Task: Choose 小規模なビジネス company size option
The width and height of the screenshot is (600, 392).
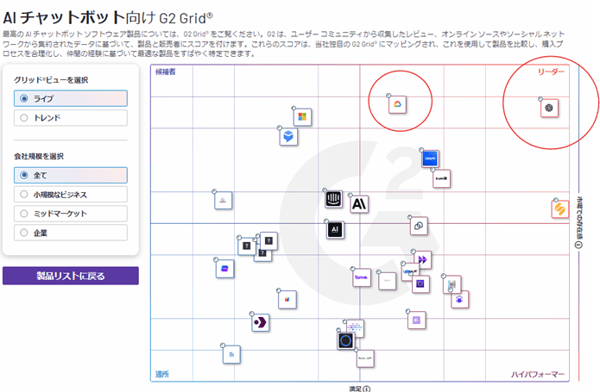Action: 71,194
